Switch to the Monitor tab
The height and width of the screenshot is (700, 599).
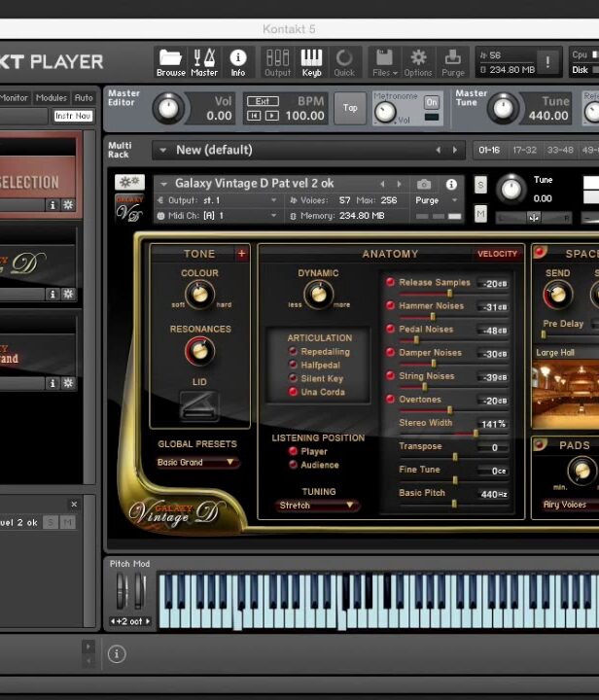click(15, 98)
